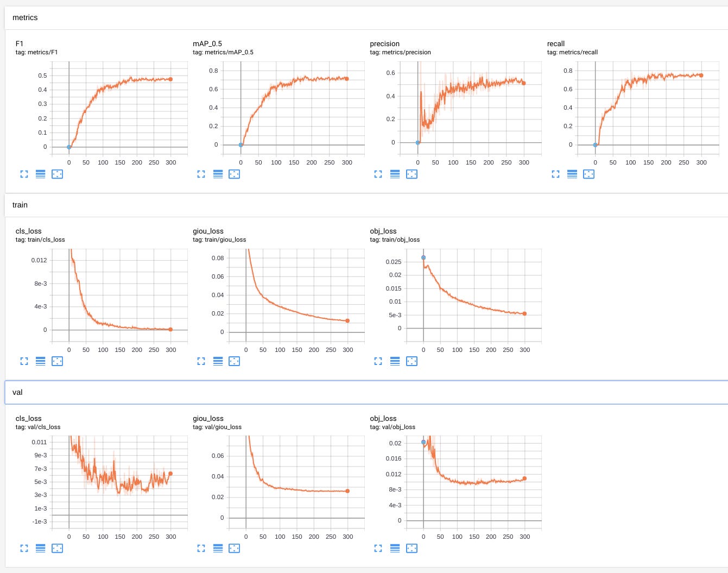This screenshot has height=573, width=728.
Task: Collapse the train section header
Action: coord(366,205)
